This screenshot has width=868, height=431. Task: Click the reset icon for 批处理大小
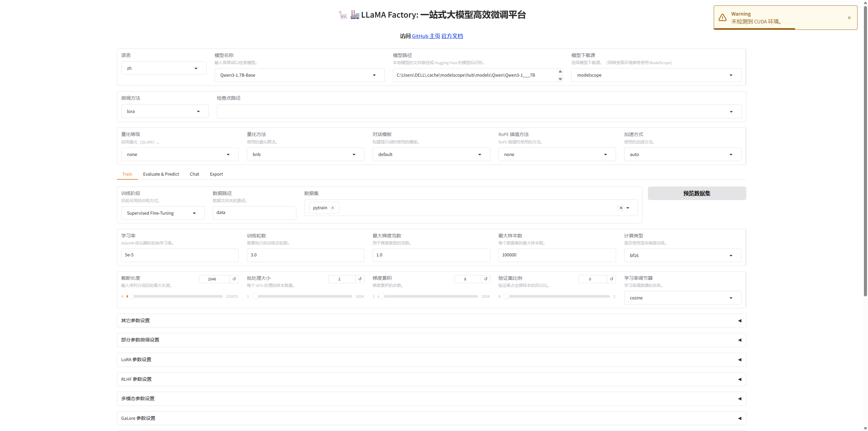(360, 279)
